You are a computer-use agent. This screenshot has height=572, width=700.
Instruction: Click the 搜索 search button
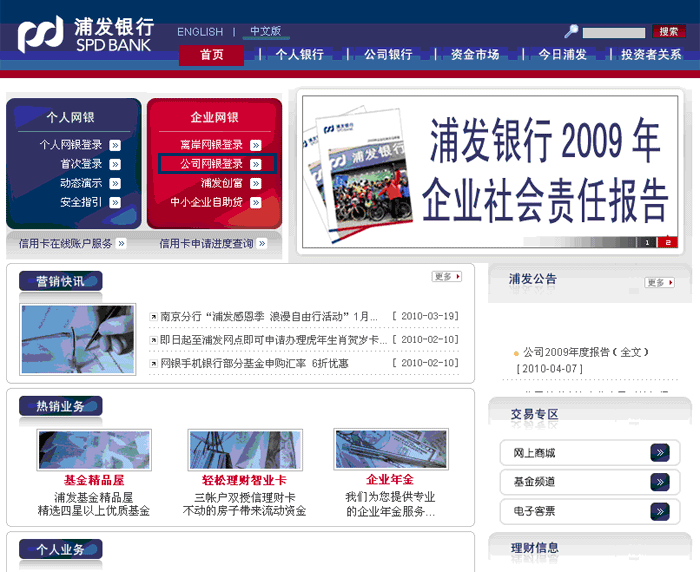669,31
